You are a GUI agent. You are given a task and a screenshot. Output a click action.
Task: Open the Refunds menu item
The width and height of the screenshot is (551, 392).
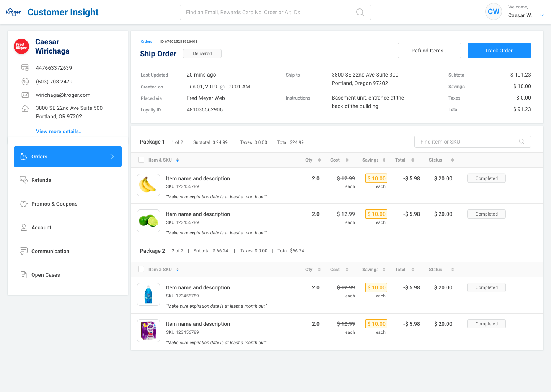tap(41, 180)
